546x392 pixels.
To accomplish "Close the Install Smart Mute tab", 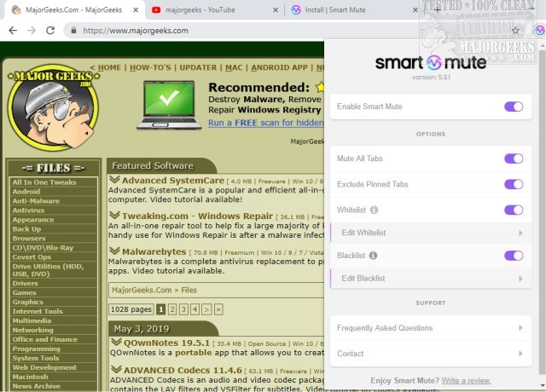I will click(415, 10).
